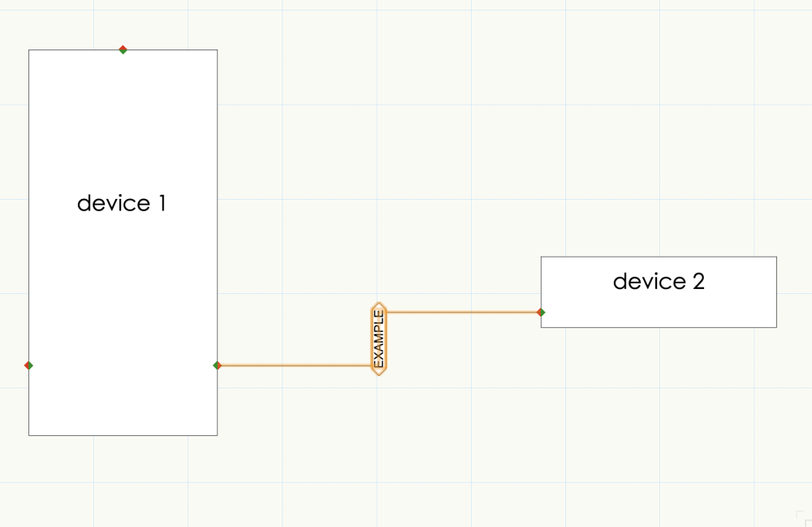Click the bottom border of device 1

123,435
